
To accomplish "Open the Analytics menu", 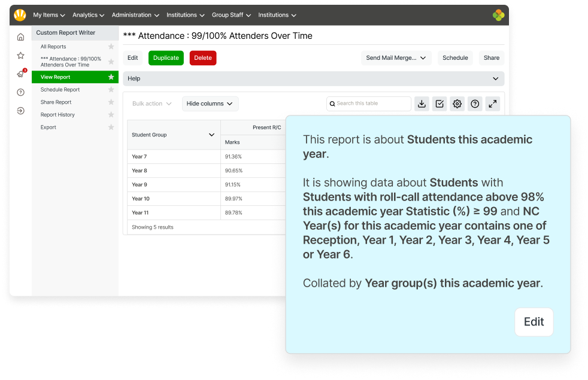I will (87, 15).
